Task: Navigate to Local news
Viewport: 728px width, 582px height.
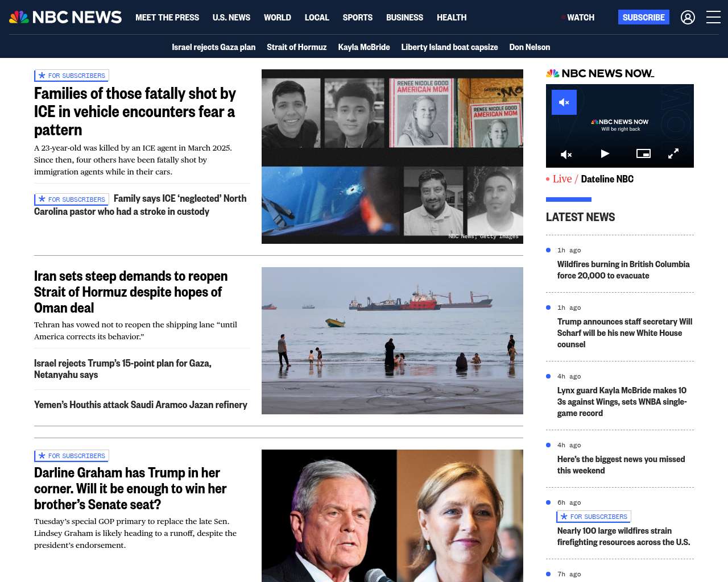Action: point(317,18)
